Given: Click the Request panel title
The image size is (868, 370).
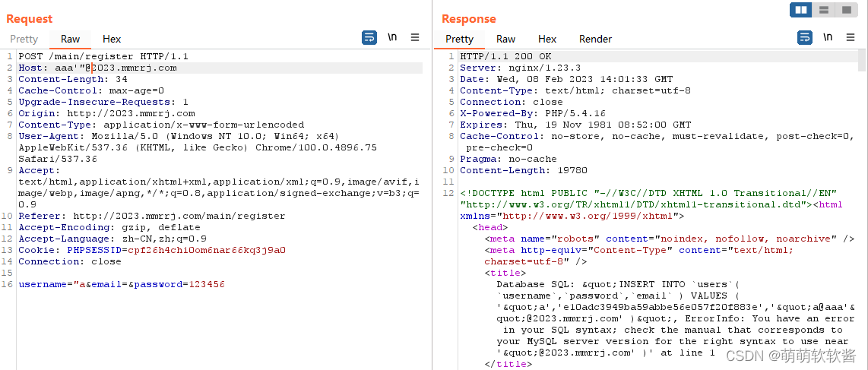Looking at the screenshot, I should pyautogui.click(x=30, y=19).
